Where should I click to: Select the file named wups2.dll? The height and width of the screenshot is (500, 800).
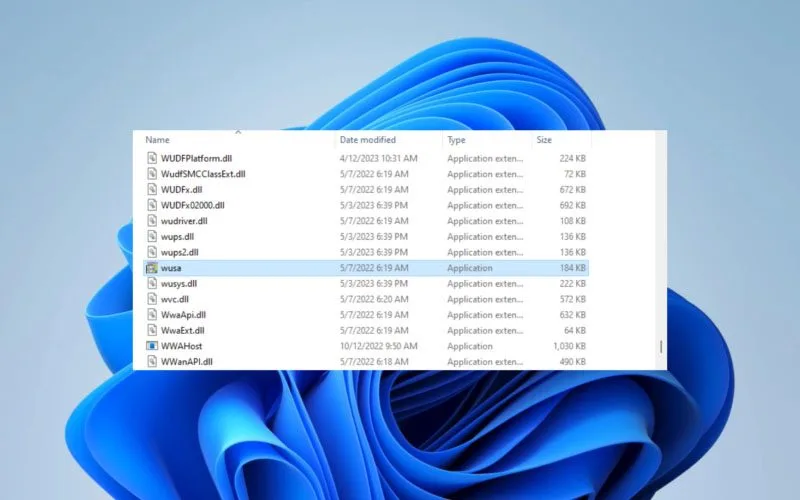pyautogui.click(x=180, y=252)
